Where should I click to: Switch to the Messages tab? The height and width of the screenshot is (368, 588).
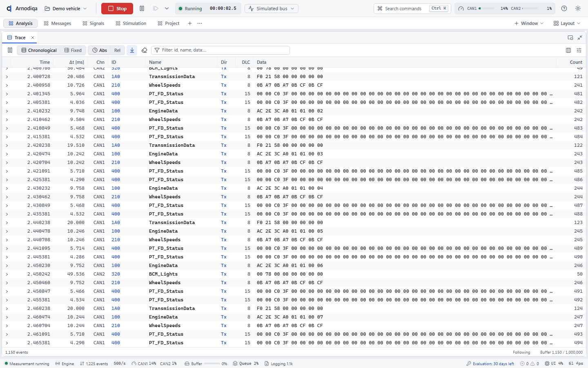click(x=58, y=23)
